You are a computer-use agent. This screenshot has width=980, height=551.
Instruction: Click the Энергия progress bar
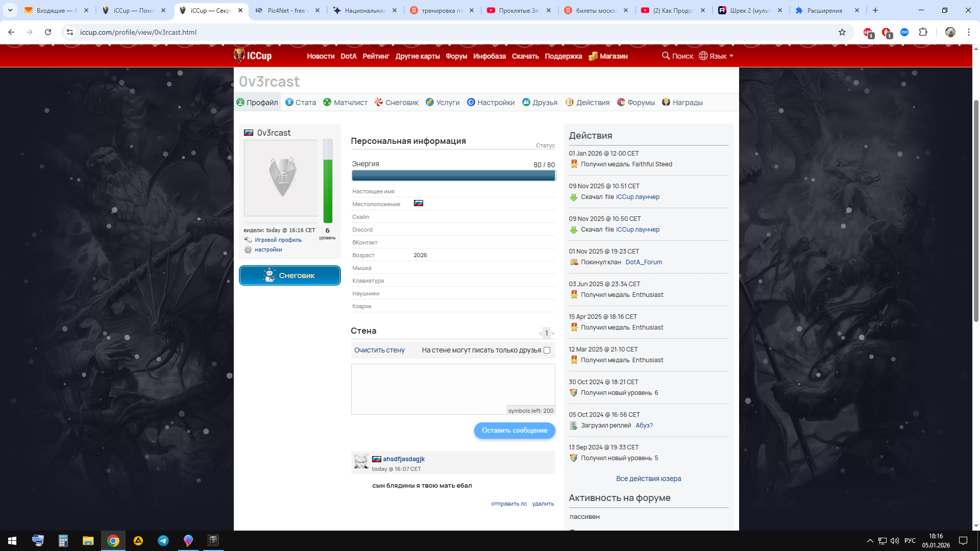click(453, 176)
